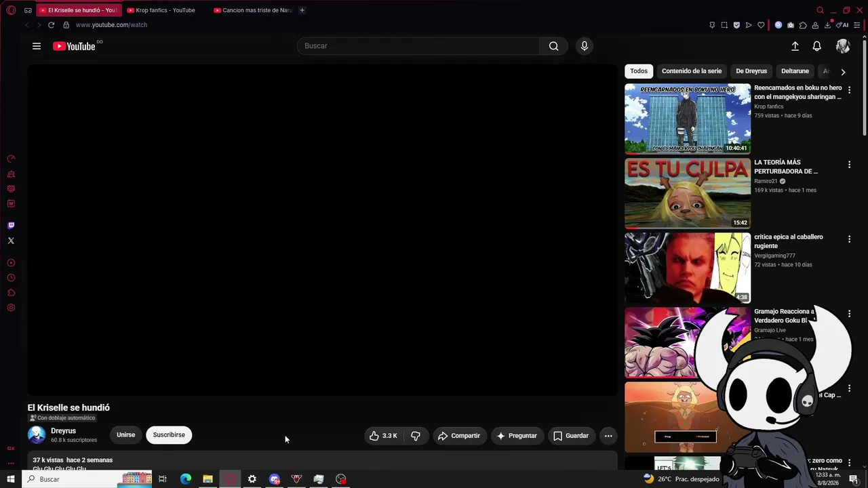Open the browser extensions puzzle icon
Image resolution: width=868 pixels, height=488 pixels.
click(803, 25)
